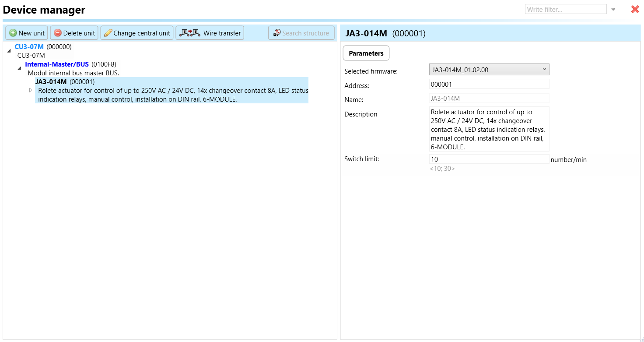This screenshot has height=342, width=644.
Task: Click inside the Description text box
Action: [x=489, y=129]
